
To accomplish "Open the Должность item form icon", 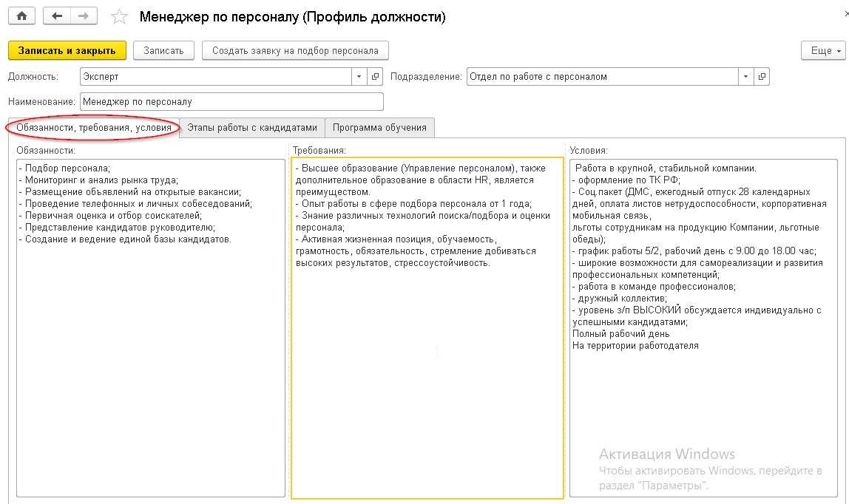I will [376, 76].
